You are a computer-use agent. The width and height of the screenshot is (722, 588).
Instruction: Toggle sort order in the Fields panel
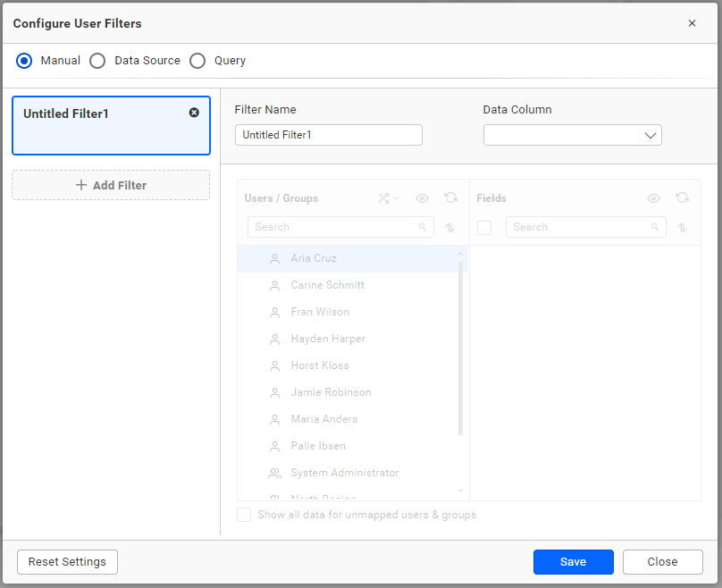point(682,227)
